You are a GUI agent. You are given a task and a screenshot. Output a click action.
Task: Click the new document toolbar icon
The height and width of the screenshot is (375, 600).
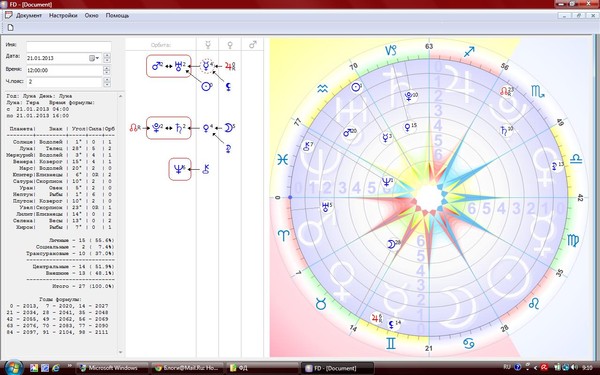[x=11, y=28]
